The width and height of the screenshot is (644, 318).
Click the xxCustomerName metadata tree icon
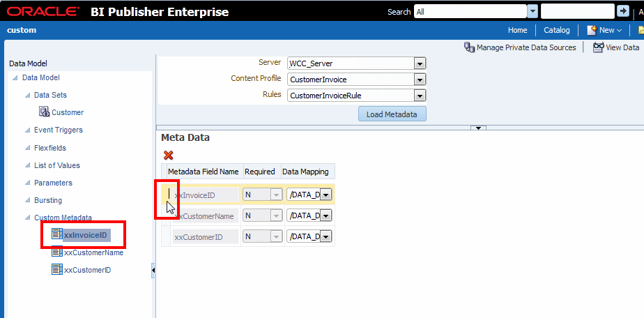pos(56,252)
